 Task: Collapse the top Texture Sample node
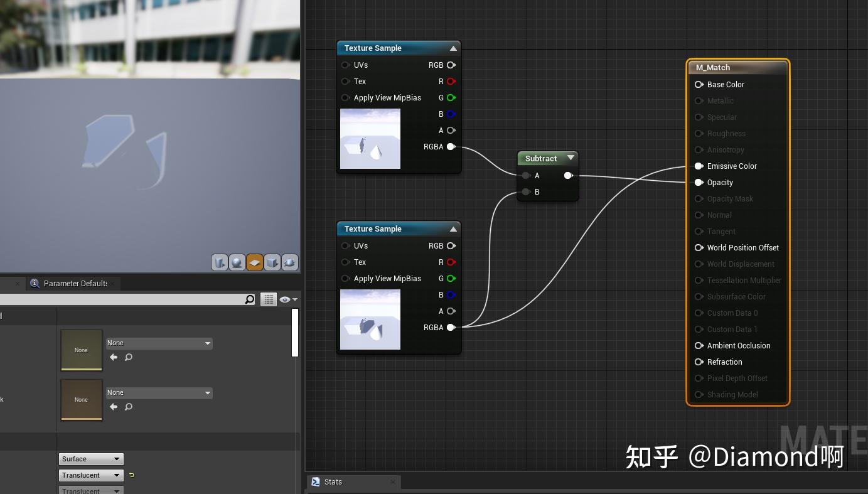tap(453, 48)
